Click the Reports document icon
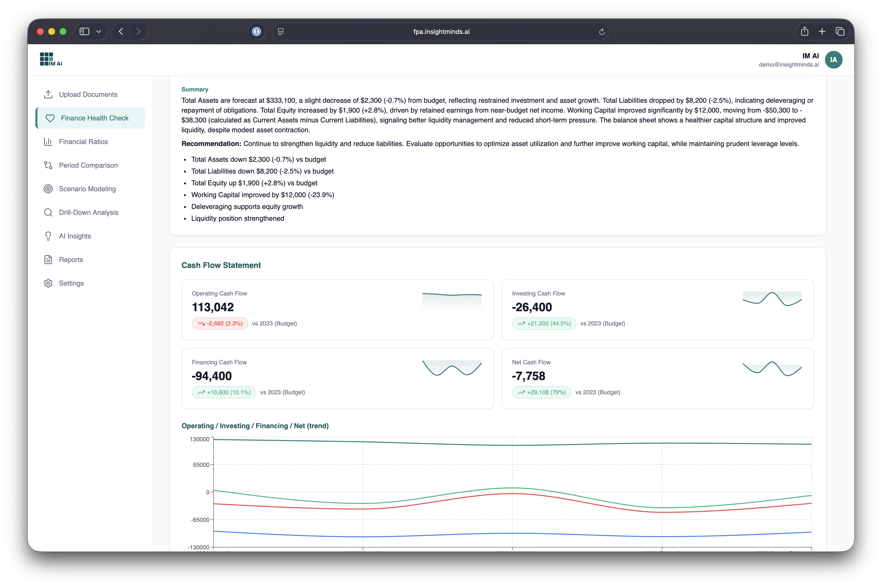The width and height of the screenshot is (882, 588). (48, 260)
